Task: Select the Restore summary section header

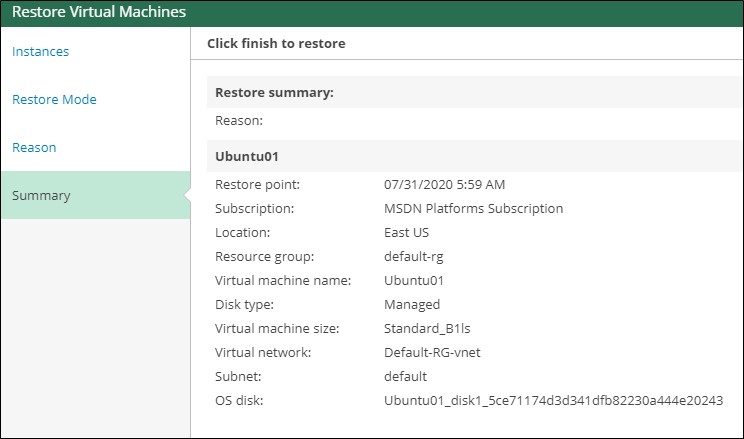Action: [x=274, y=92]
